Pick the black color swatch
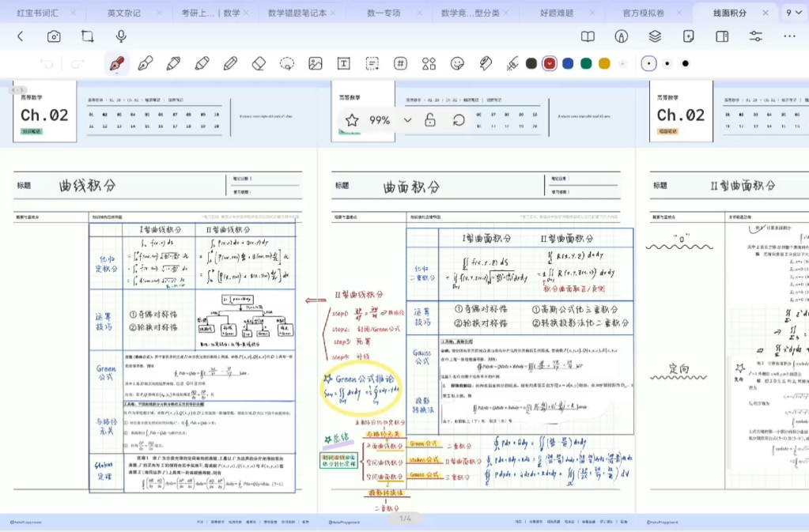 tap(531, 63)
